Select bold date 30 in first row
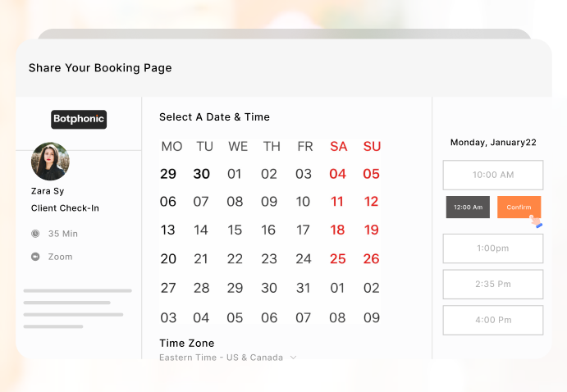 [201, 174]
